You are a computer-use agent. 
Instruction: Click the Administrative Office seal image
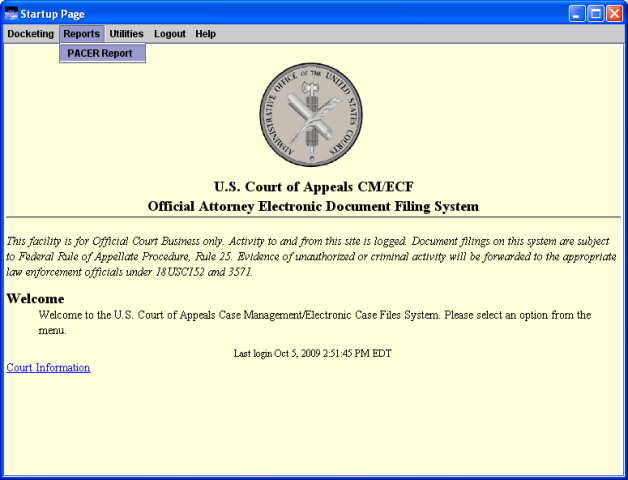311,114
